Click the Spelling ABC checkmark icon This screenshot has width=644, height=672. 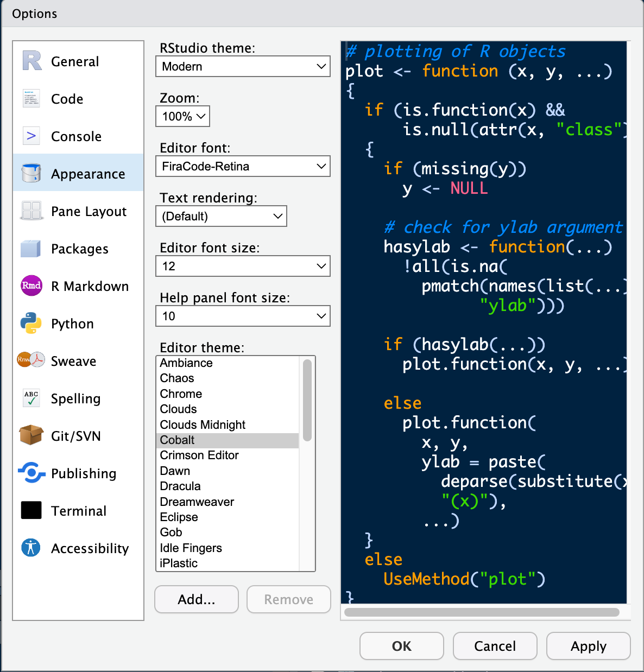[31, 398]
